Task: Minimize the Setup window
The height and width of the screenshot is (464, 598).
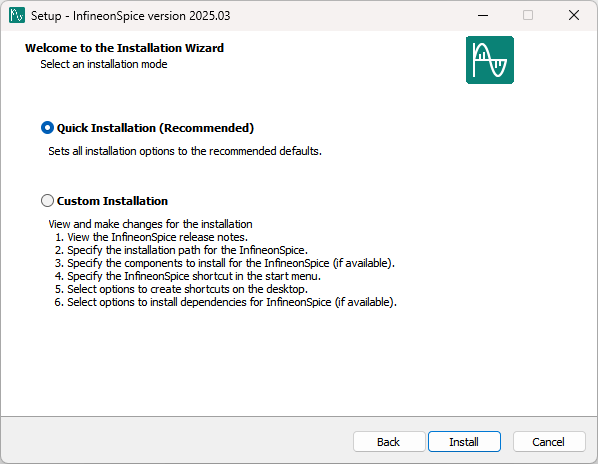Action: tap(483, 16)
